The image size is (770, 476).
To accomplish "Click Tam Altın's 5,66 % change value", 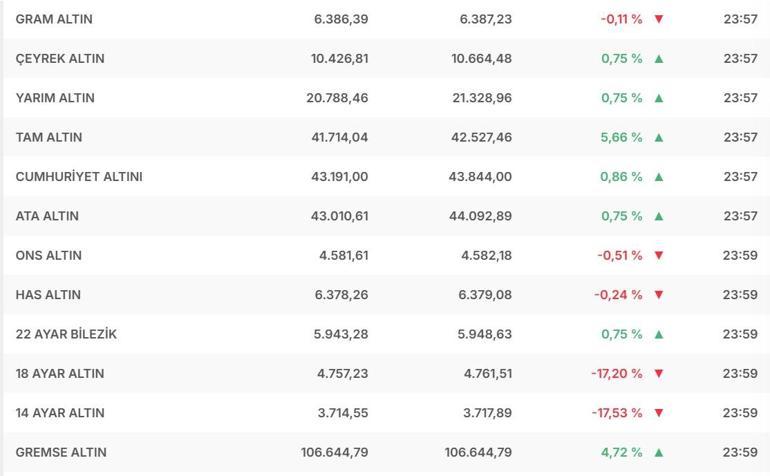I will point(621,137).
